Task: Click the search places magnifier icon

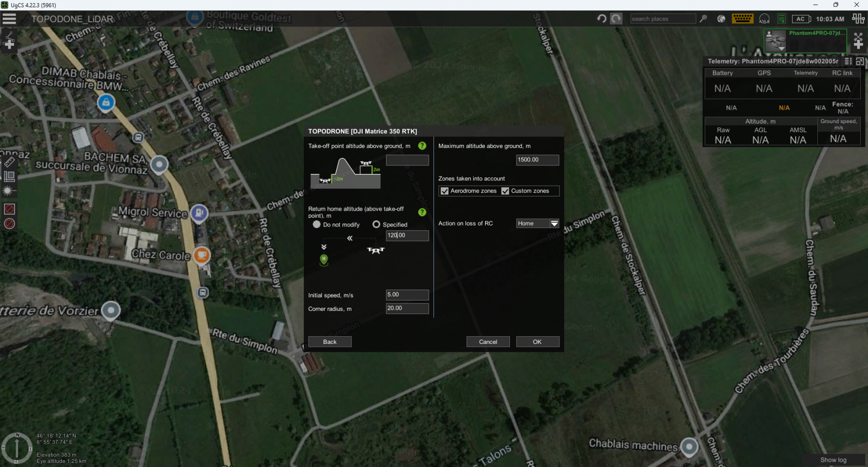Action: 703,19
